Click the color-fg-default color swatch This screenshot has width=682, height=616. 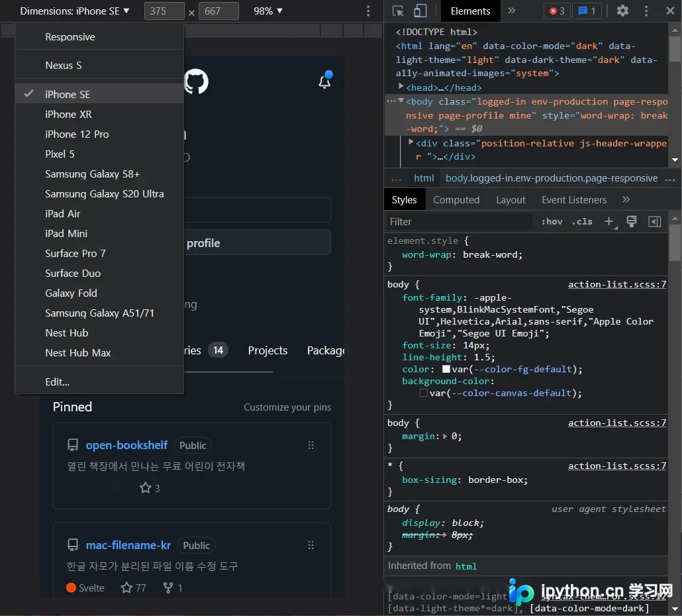point(446,369)
